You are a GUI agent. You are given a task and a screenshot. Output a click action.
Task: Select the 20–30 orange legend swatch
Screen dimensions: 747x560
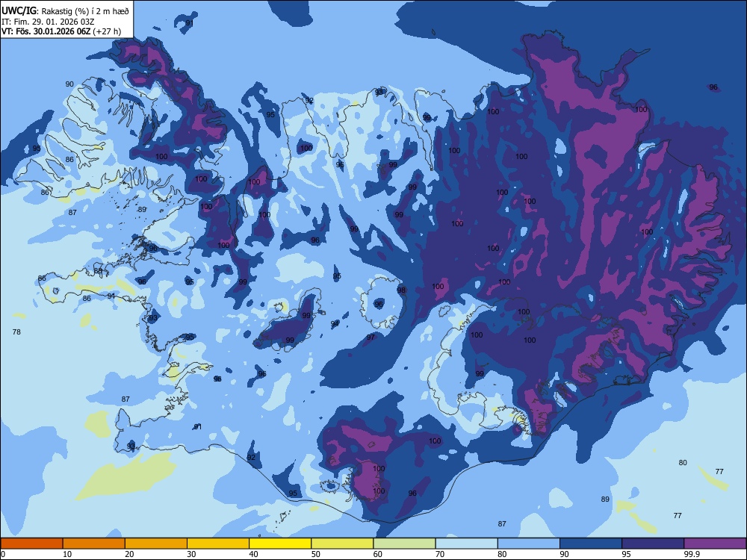[x=156, y=544]
